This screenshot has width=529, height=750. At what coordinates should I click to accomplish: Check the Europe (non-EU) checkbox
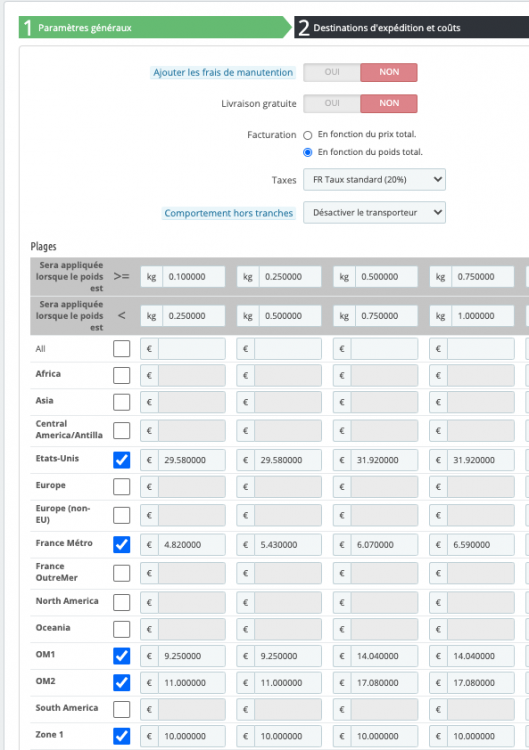(x=121, y=515)
